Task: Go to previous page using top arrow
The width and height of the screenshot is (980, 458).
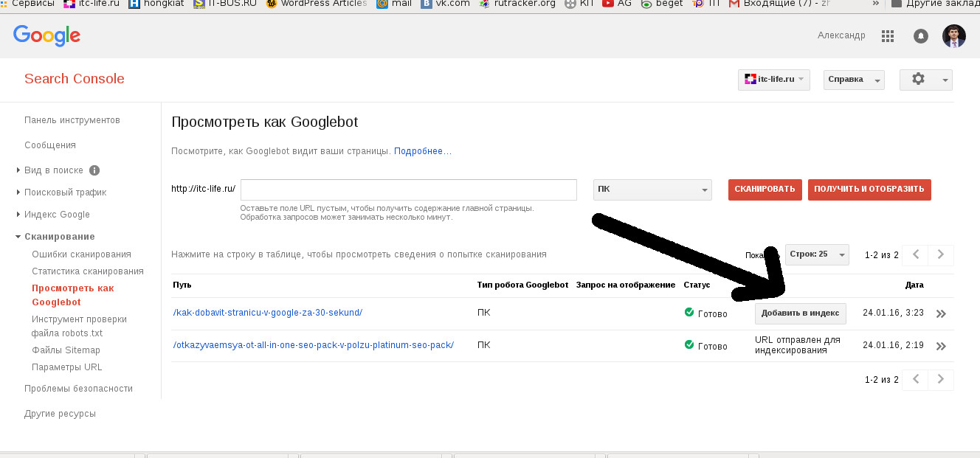Action: 915,254
